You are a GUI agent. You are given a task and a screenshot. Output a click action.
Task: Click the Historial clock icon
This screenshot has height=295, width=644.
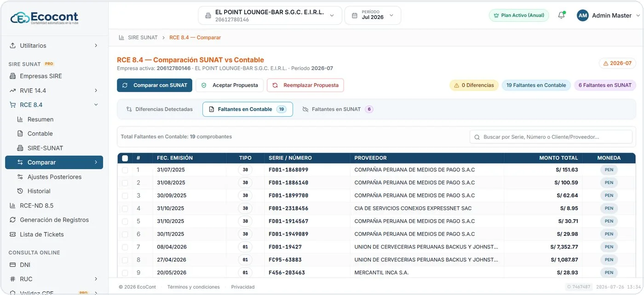[x=20, y=191]
